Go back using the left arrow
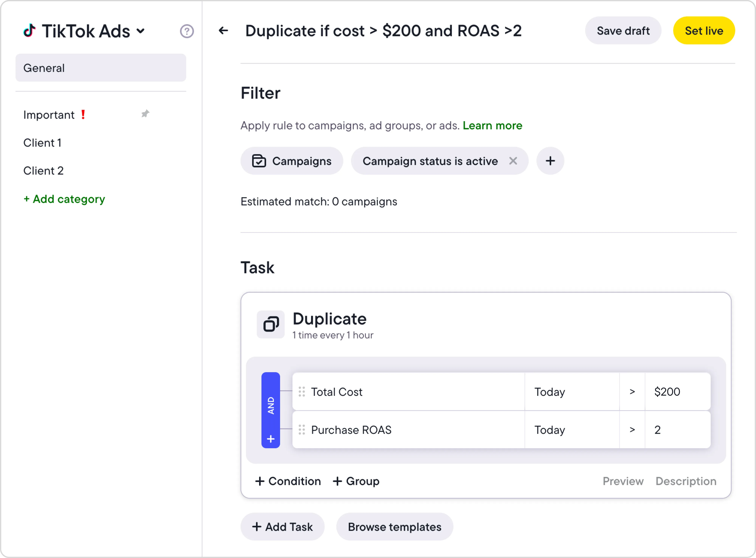This screenshot has height=558, width=756. click(x=223, y=31)
